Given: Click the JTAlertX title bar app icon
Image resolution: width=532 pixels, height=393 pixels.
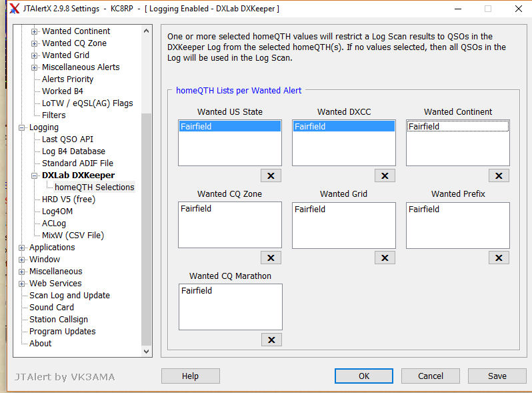Looking at the screenshot, I should click(x=14, y=9).
